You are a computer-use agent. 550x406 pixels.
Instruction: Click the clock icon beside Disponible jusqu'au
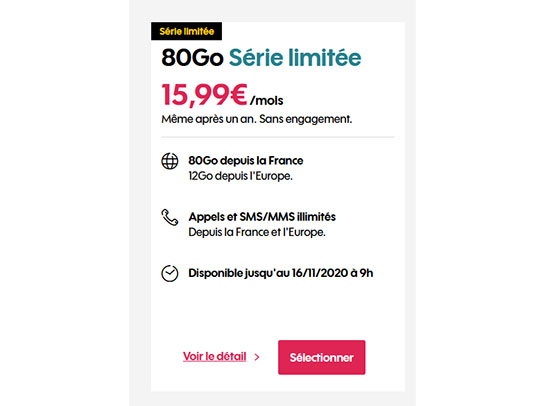(170, 273)
